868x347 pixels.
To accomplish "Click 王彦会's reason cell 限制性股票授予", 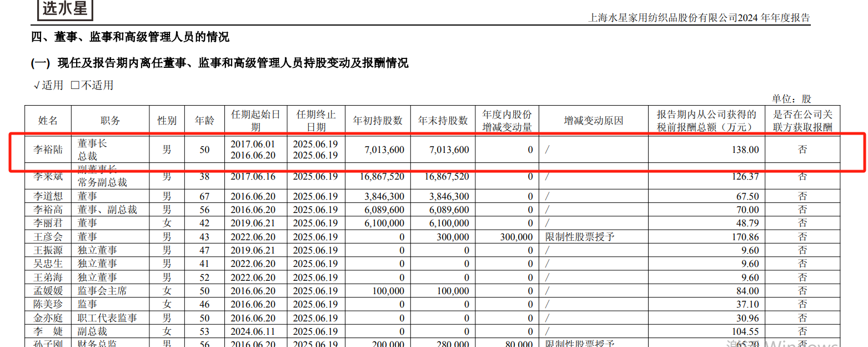I will (x=580, y=237).
